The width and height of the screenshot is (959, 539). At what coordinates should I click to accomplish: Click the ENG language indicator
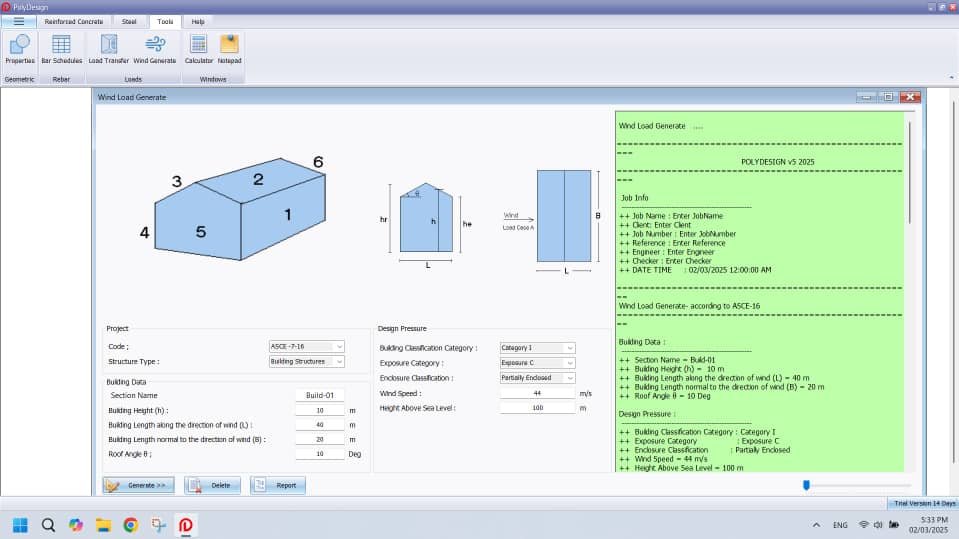tap(840, 525)
